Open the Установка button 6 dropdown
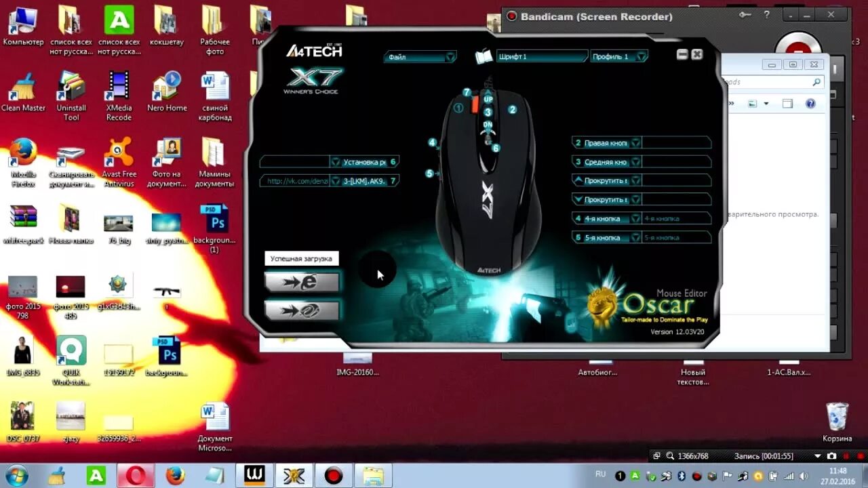The height and width of the screenshot is (488, 868). (335, 162)
